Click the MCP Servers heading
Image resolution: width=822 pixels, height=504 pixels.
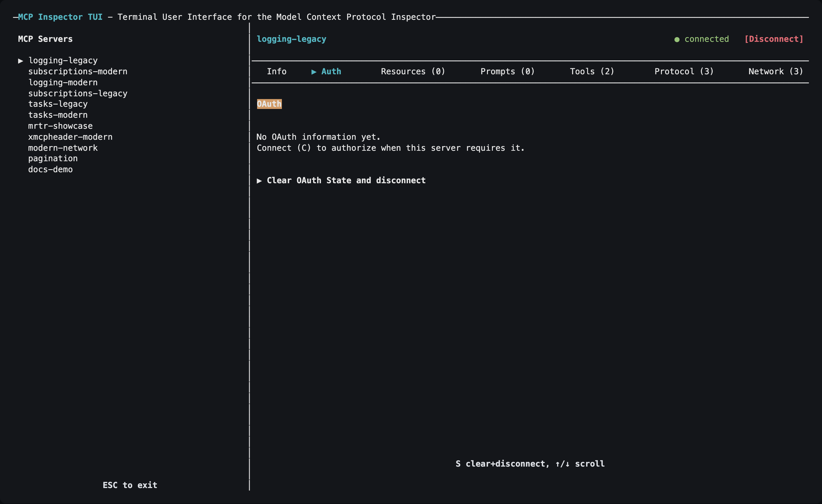[45, 39]
